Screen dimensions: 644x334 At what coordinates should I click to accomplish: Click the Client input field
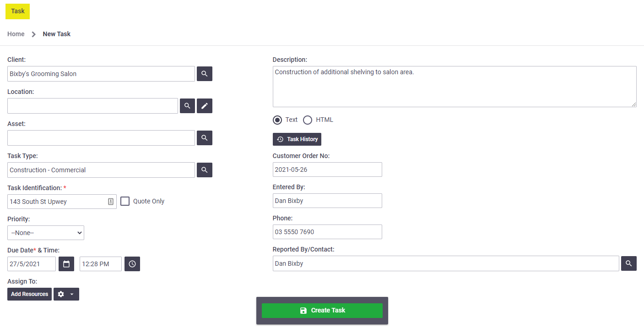(101, 74)
